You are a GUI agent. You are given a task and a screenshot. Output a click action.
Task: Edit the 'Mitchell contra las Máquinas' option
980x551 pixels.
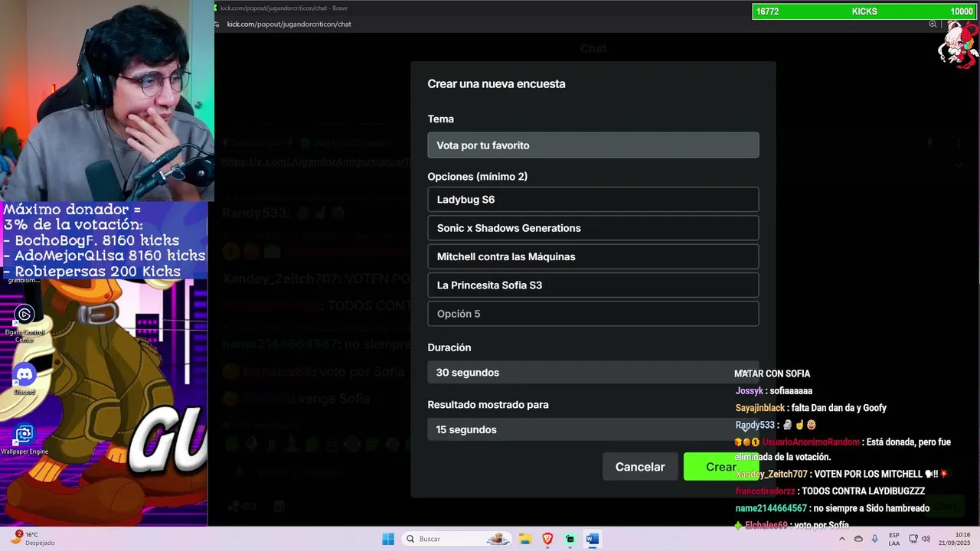pos(593,256)
